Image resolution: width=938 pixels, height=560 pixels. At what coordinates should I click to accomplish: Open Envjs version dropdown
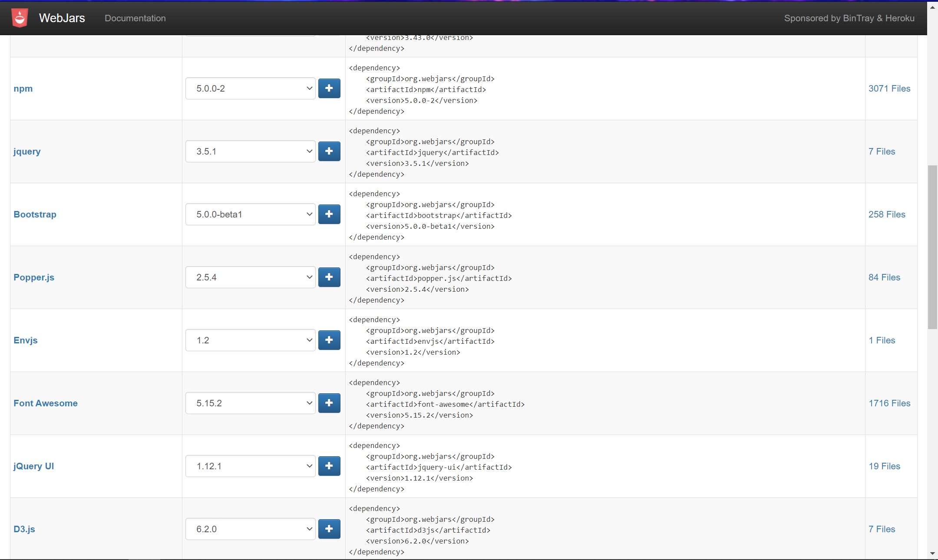(x=251, y=340)
